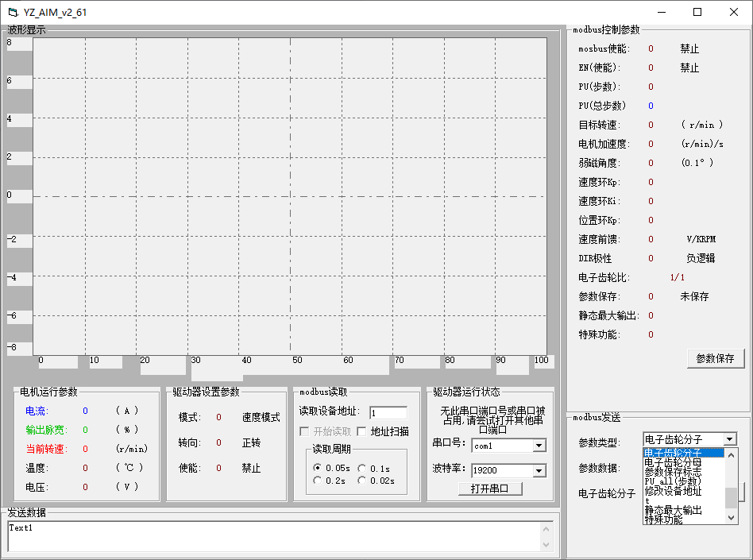This screenshot has width=753, height=560.
Task: Click the 弱磁角度 label
Action: 600,163
